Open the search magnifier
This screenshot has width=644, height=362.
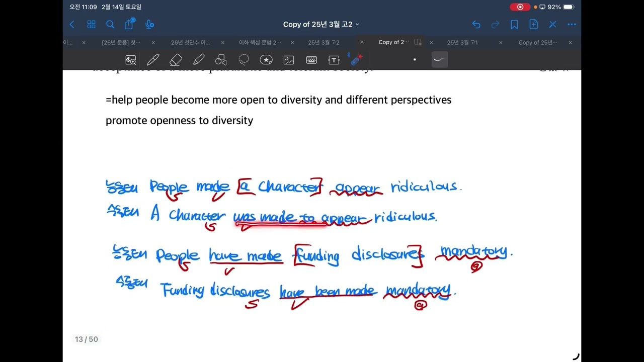pyautogui.click(x=110, y=24)
